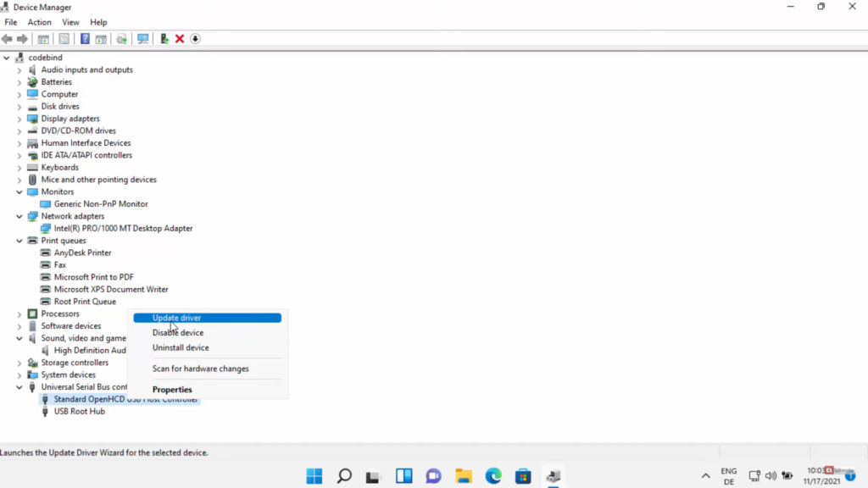Expand the Disk drives node

(19, 107)
